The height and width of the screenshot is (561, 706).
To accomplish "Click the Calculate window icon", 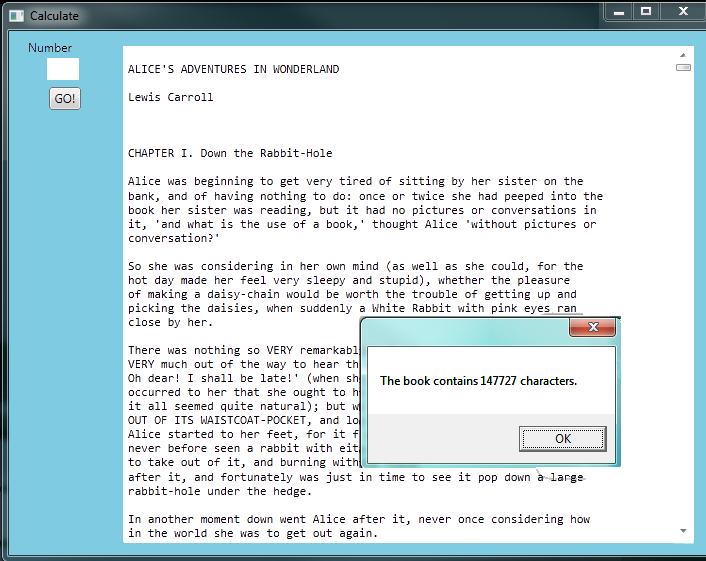I will (17, 16).
